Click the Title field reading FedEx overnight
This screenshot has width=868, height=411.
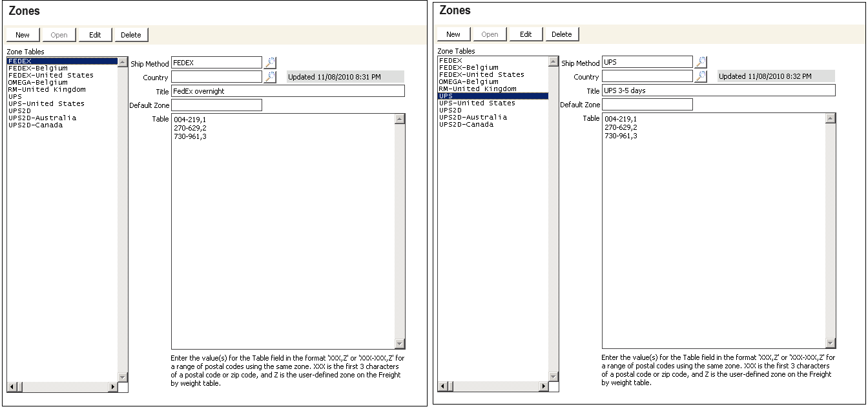point(288,91)
